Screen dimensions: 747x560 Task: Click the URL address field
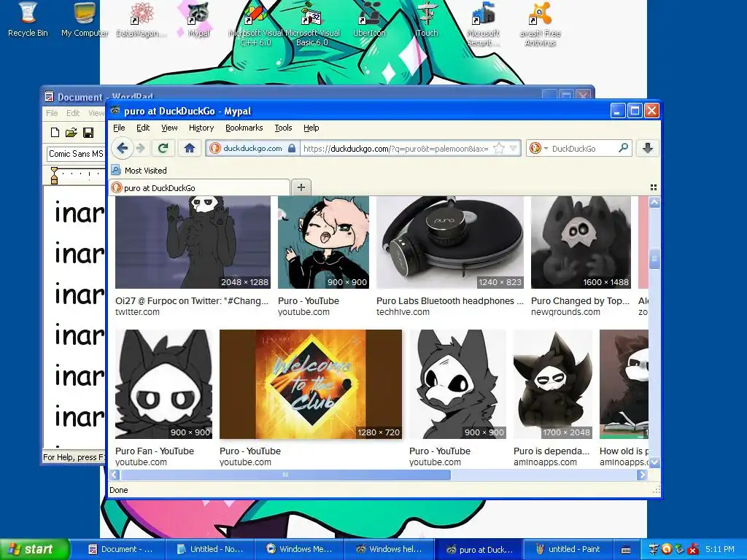(395, 149)
